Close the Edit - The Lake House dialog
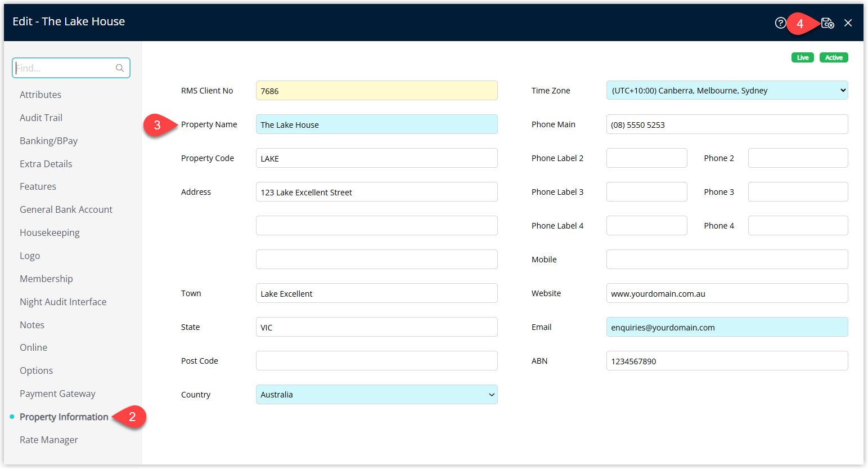Viewport: 868px width, 469px height. point(848,23)
